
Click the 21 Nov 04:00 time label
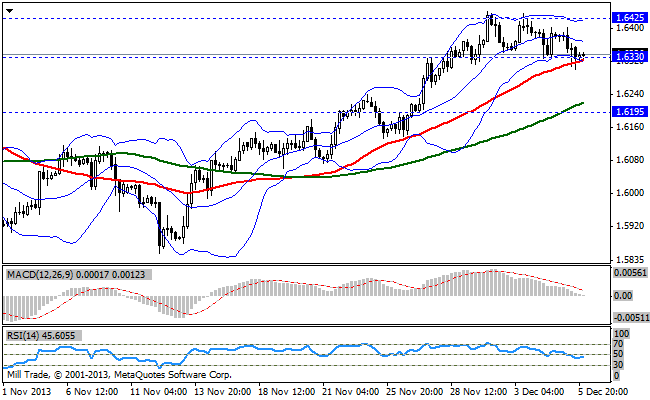pyautogui.click(x=351, y=392)
